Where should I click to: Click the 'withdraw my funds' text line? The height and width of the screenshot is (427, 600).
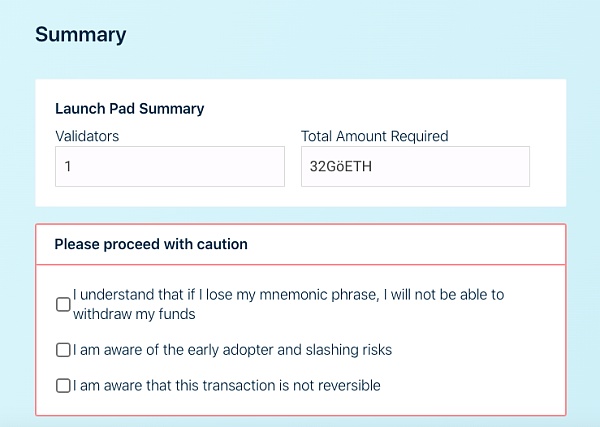(x=134, y=314)
